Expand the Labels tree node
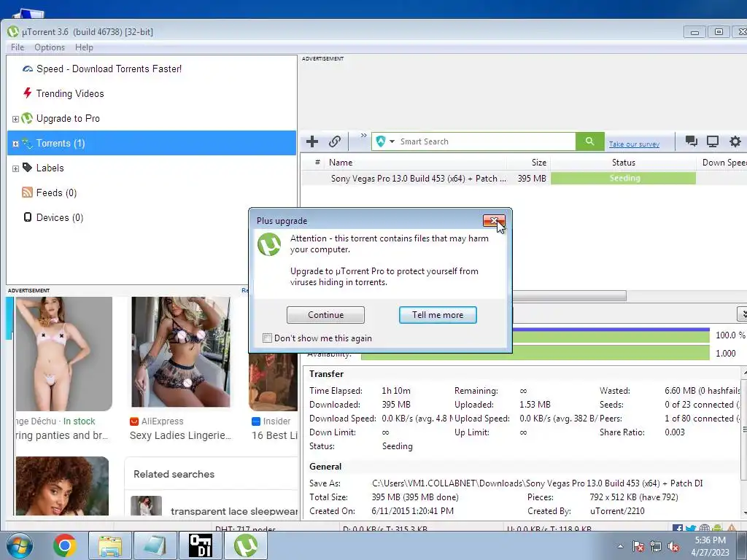The width and height of the screenshot is (747, 560). tap(15, 168)
